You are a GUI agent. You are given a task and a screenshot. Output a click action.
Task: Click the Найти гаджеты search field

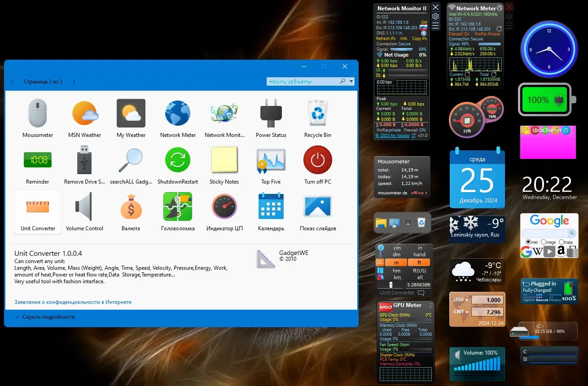[x=303, y=81]
